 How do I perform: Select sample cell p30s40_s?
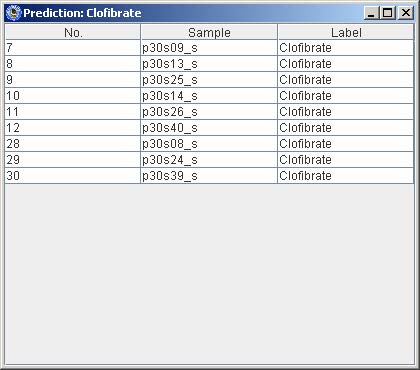[209, 128]
